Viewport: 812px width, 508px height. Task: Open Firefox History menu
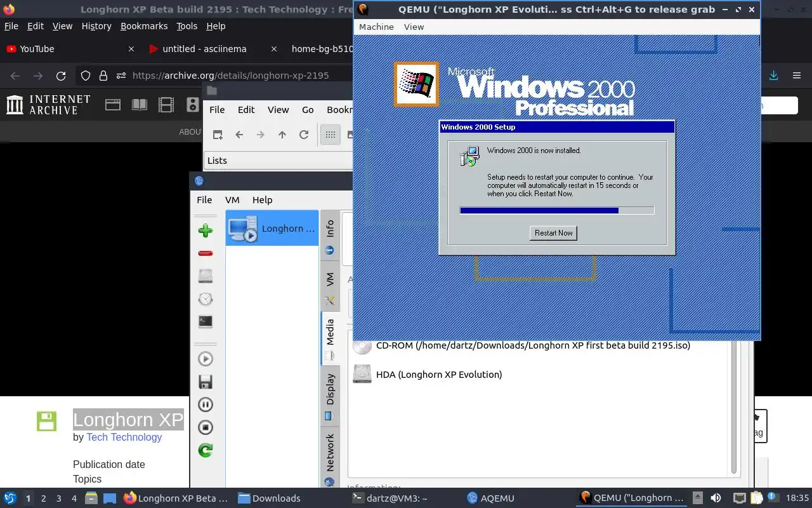pyautogui.click(x=96, y=26)
